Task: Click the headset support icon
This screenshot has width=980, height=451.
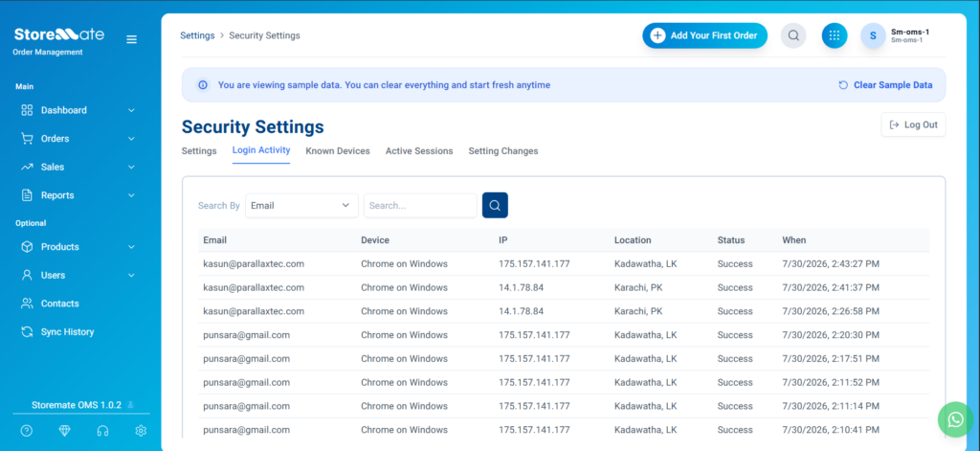Action: coord(103,430)
